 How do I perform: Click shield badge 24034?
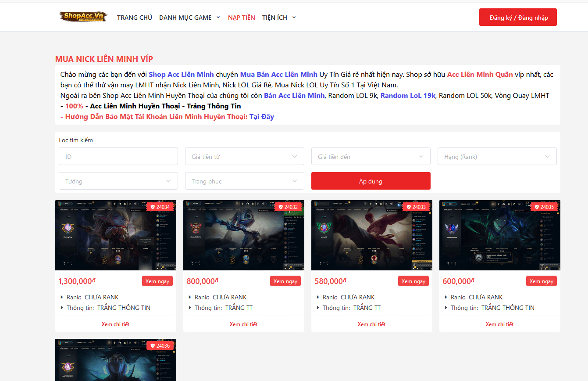[160, 207]
